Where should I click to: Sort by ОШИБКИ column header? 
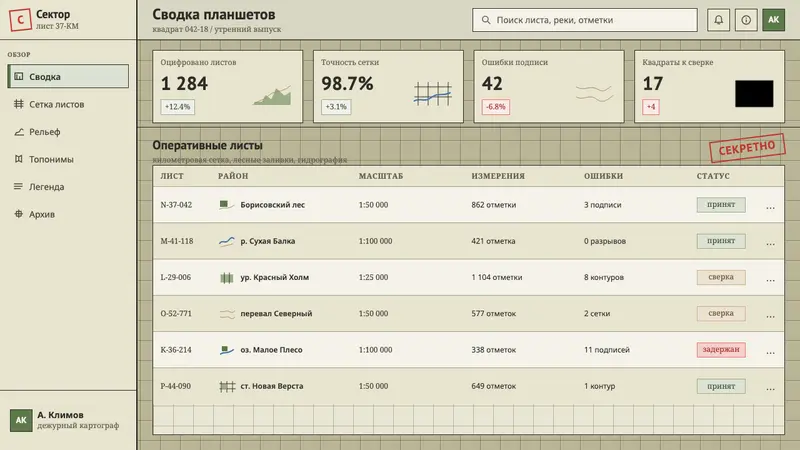click(x=604, y=176)
